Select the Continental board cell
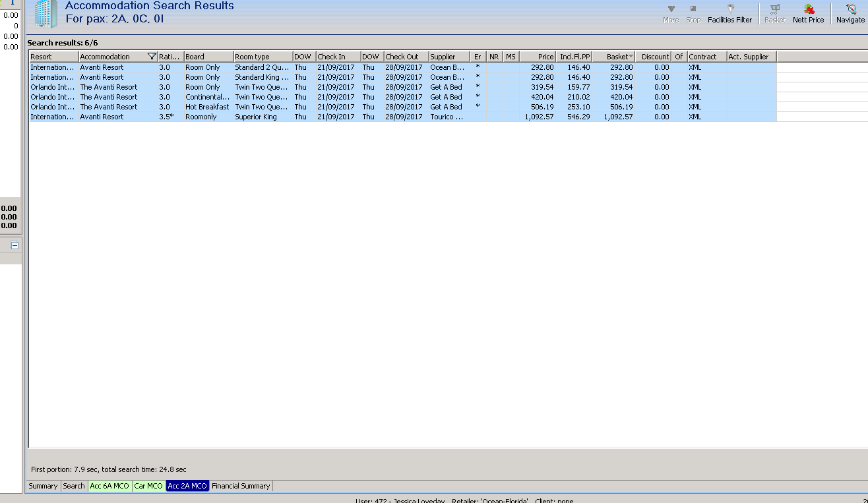The width and height of the screenshot is (868, 503). (x=209, y=97)
